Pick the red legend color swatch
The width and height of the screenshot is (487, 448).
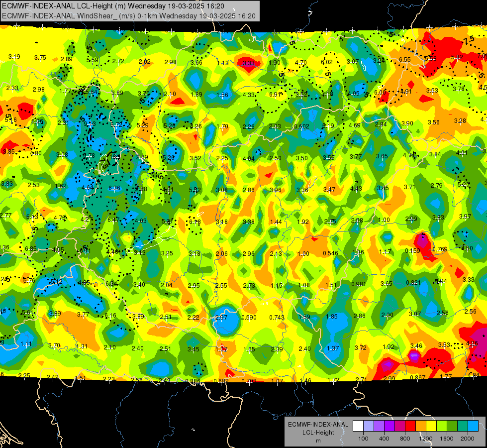(410, 426)
